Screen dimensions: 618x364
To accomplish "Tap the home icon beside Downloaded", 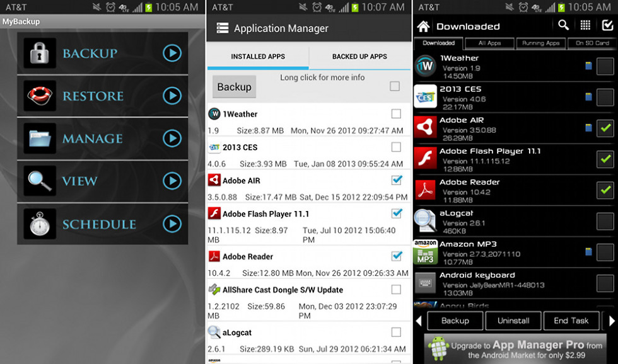I will tap(423, 26).
